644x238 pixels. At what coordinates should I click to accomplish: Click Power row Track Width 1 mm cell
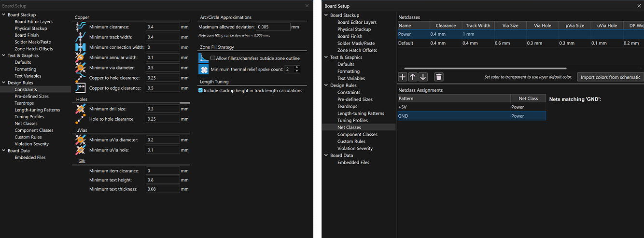point(478,34)
